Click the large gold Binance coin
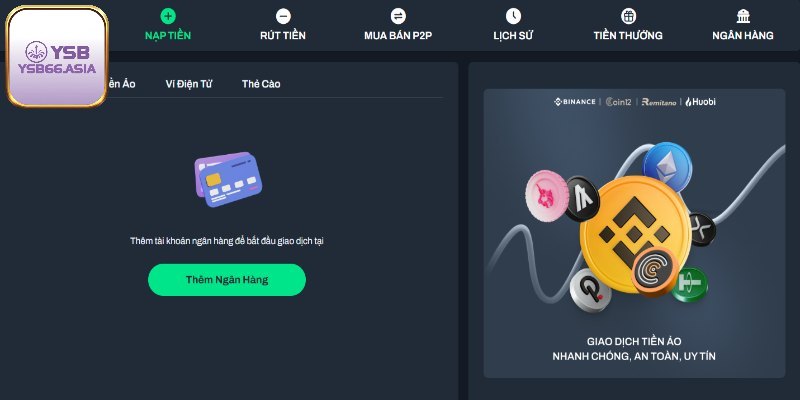 click(634, 234)
